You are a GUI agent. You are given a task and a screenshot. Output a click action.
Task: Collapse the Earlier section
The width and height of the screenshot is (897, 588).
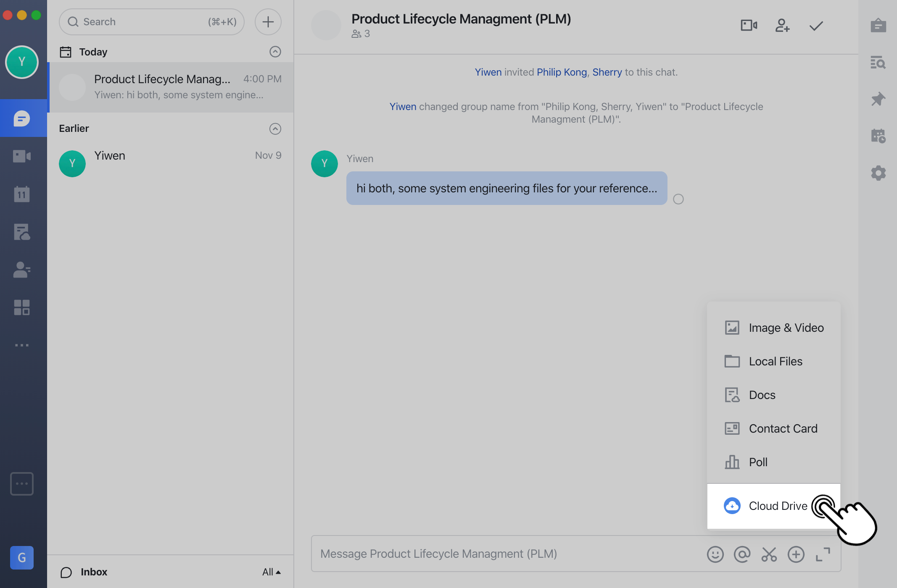[275, 129]
